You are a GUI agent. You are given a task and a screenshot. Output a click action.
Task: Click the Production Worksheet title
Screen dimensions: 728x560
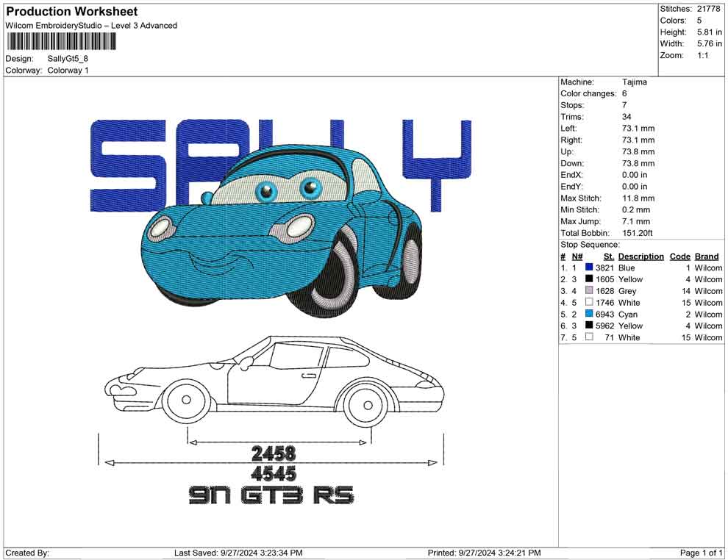tap(72, 12)
